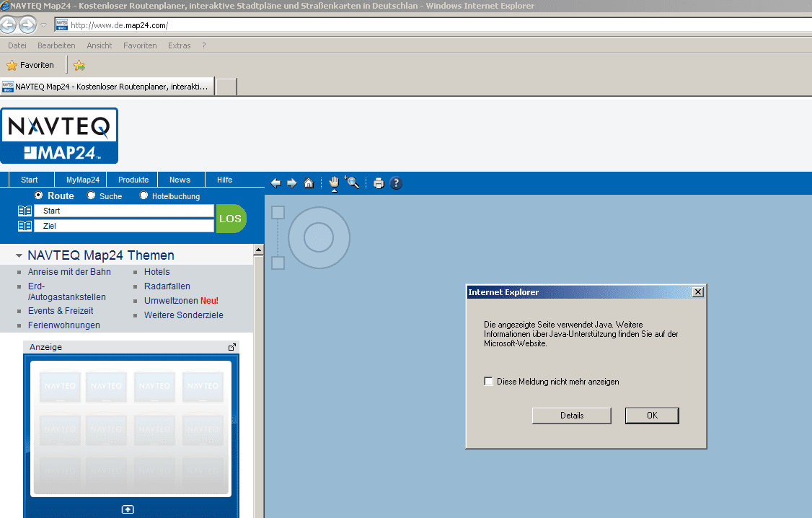Close the Internet Explorer dialog
This screenshot has width=812, height=518.
(698, 292)
